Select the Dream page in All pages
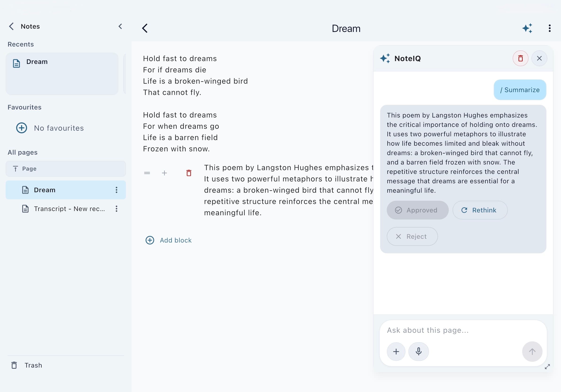The image size is (561, 392). (x=66, y=190)
